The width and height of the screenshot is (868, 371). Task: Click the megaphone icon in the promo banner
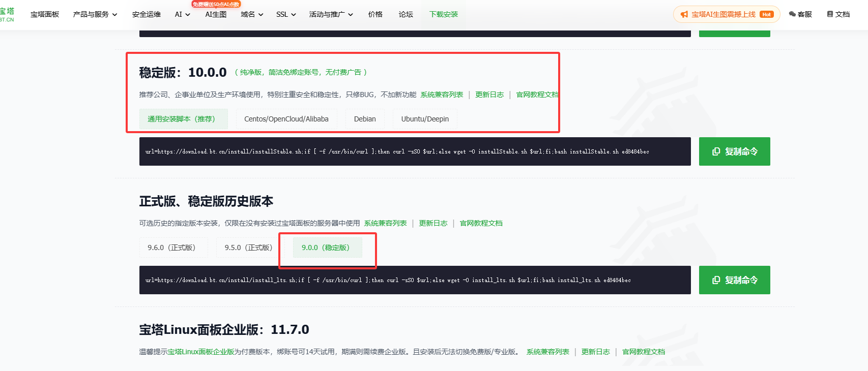tap(684, 14)
